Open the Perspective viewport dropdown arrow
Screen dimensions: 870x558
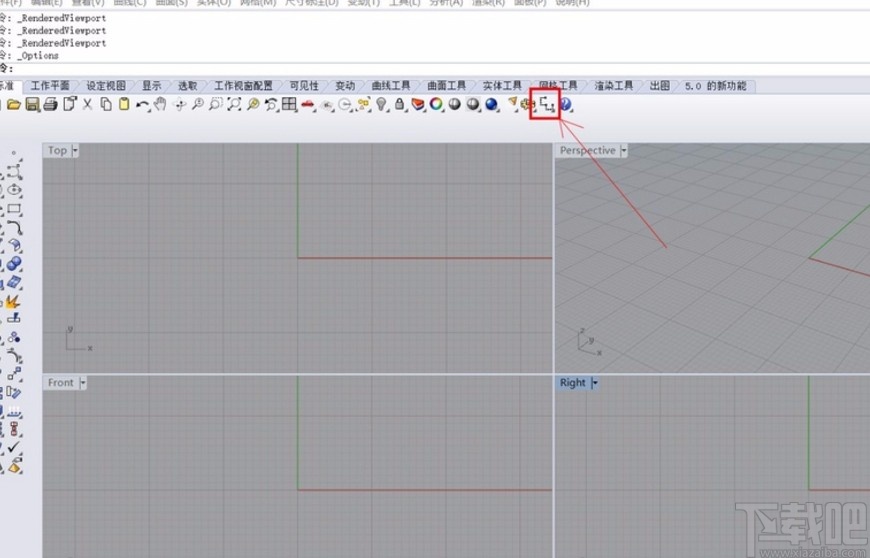624,150
